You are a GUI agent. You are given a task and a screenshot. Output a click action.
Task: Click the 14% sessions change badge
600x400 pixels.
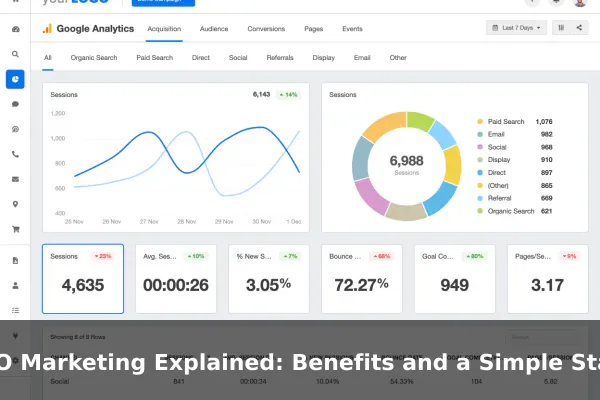289,95
